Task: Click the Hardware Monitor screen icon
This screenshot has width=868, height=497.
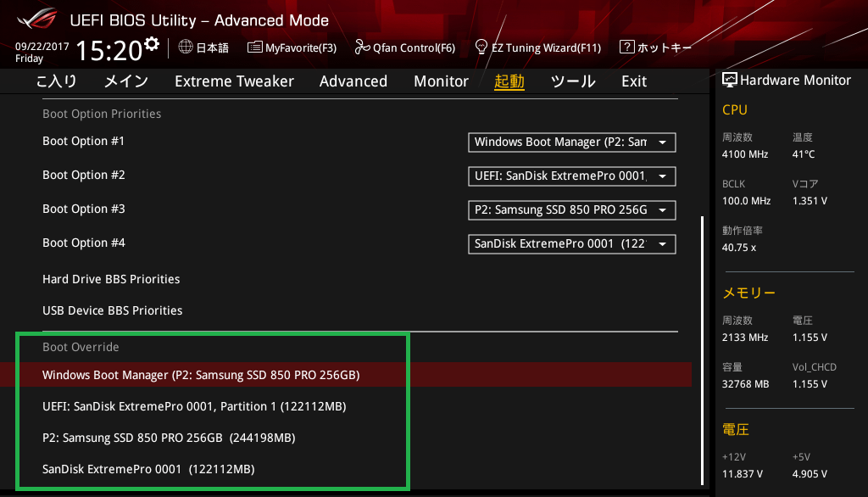Action: pyautogui.click(x=730, y=81)
